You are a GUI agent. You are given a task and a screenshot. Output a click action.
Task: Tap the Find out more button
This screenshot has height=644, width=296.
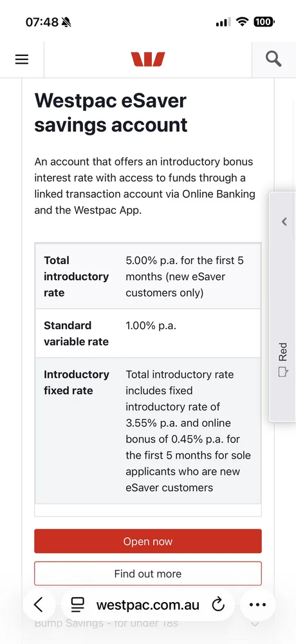pos(148,573)
